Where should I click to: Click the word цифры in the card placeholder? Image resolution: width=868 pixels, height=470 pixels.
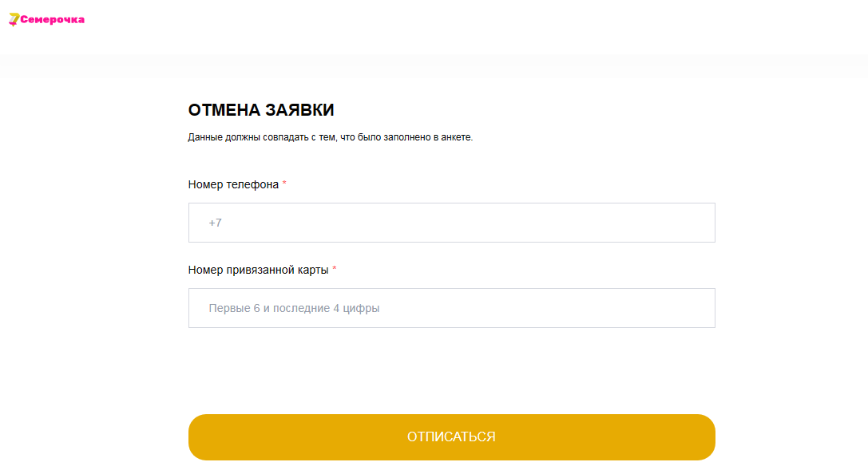361,309
